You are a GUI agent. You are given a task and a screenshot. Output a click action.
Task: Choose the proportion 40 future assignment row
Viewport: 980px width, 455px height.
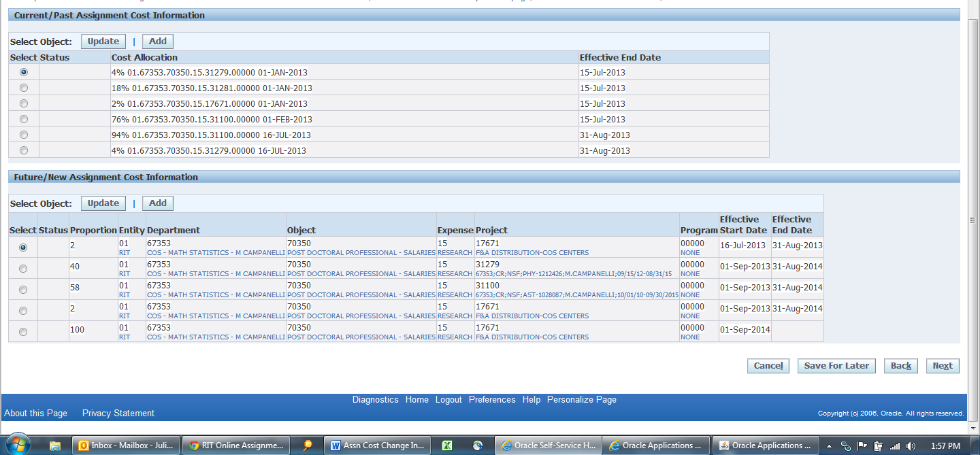[x=24, y=269]
